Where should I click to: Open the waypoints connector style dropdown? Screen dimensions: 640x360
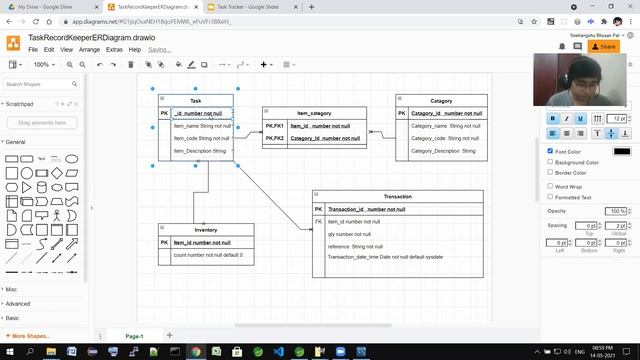click(x=243, y=64)
